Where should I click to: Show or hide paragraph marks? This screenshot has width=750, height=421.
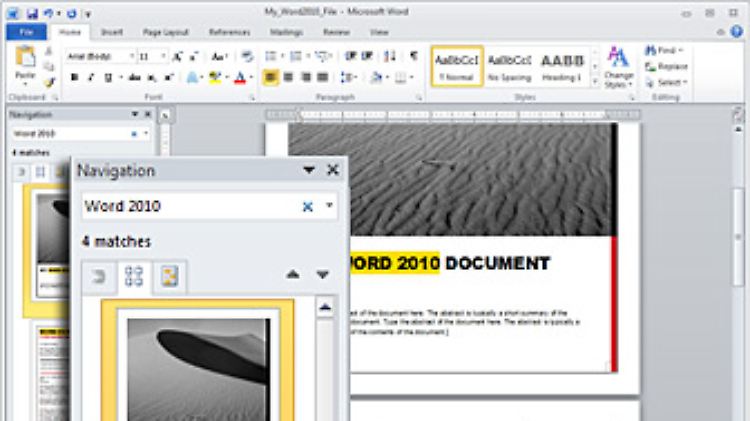tap(414, 56)
